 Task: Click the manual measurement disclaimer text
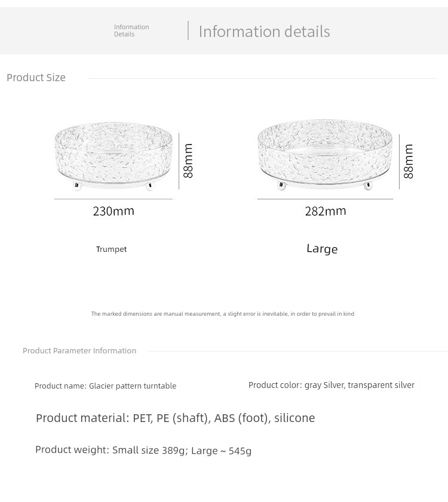[223, 313]
